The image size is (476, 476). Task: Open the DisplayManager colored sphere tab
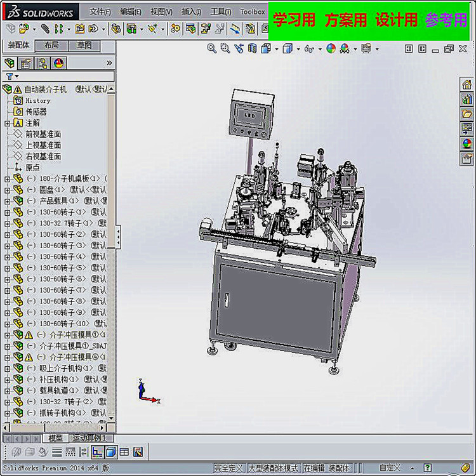[x=59, y=63]
